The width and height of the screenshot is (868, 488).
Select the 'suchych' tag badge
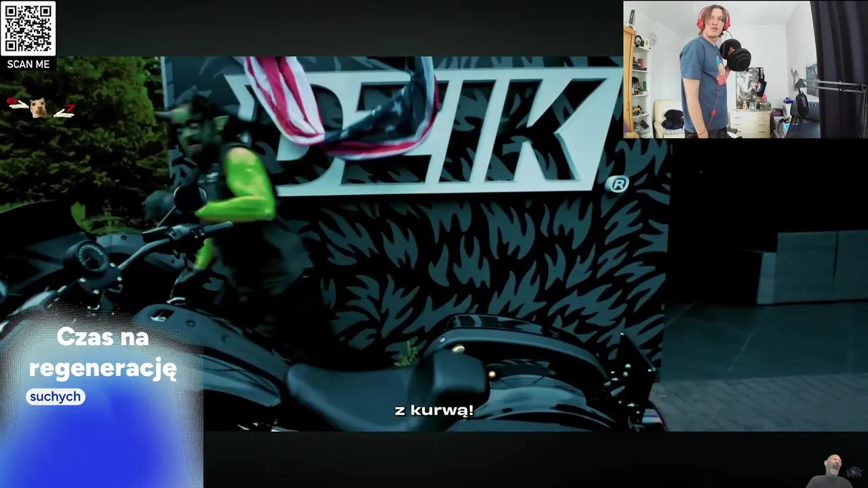click(56, 396)
